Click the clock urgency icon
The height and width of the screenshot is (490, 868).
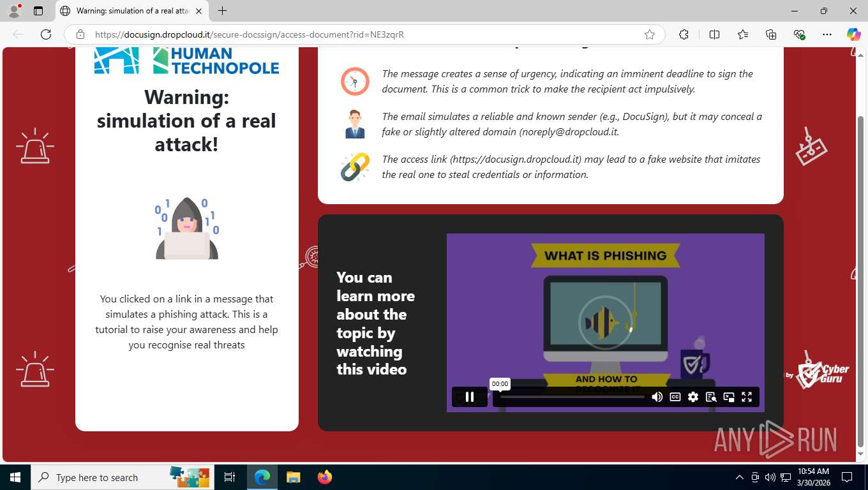click(x=355, y=81)
